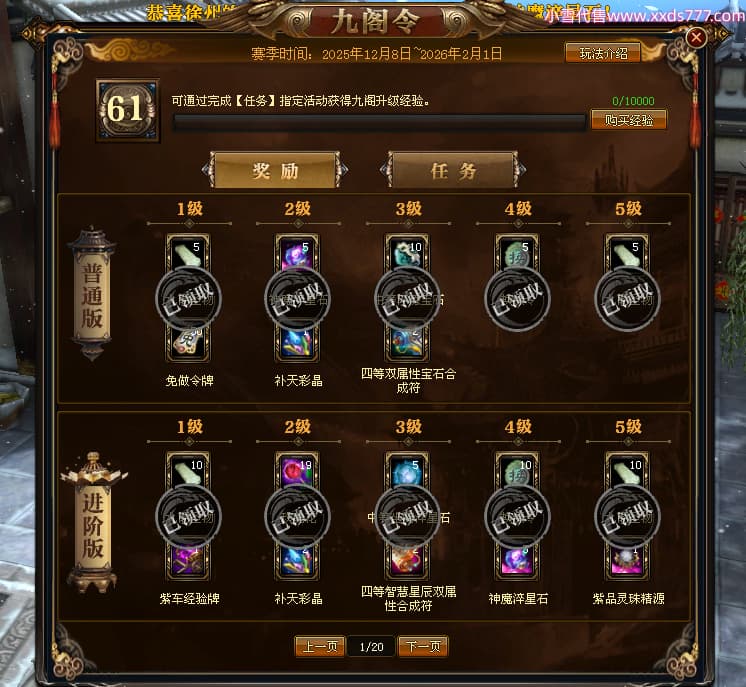The image size is (746, 687).
Task: Select the 补天彩晶 icon under 普通版 2级
Action: (x=297, y=344)
